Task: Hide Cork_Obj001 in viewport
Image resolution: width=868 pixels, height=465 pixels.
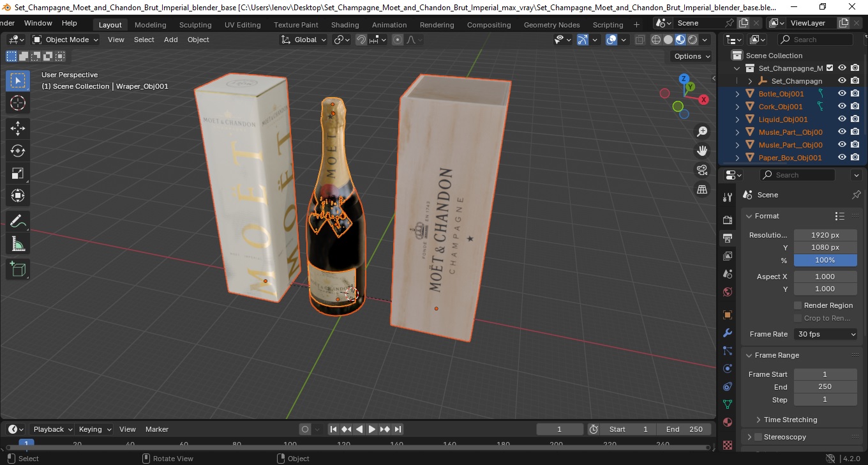Action: coord(842,106)
